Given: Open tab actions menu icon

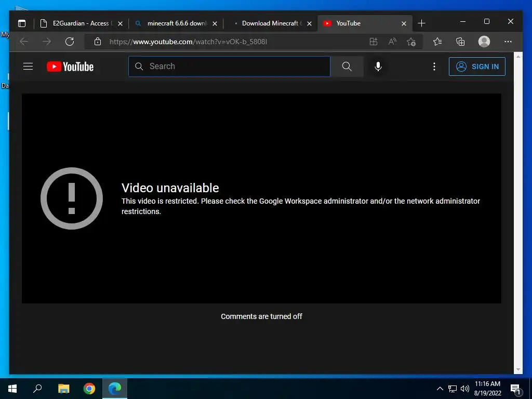Looking at the screenshot, I should coord(22,23).
